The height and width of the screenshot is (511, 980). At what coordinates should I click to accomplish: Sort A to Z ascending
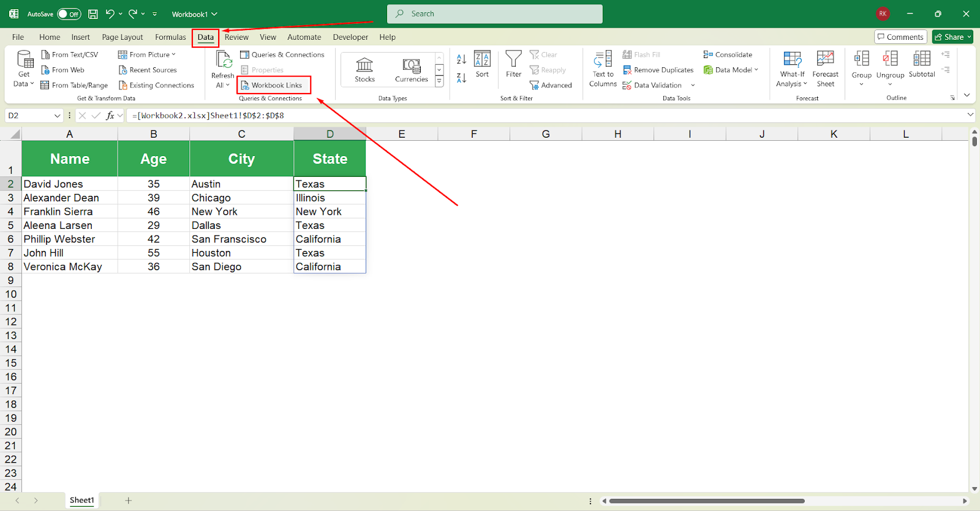tap(462, 59)
